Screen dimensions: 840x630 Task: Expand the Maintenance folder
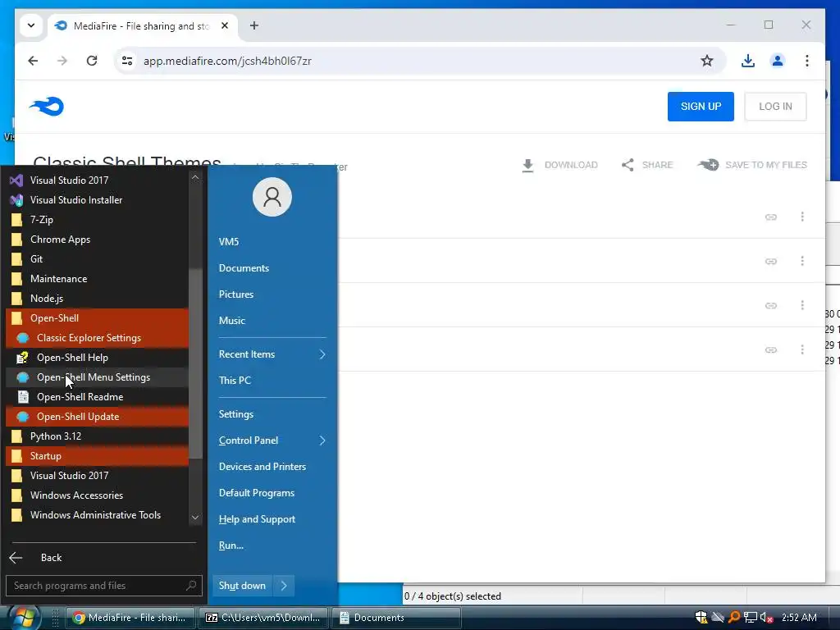[x=97, y=279]
